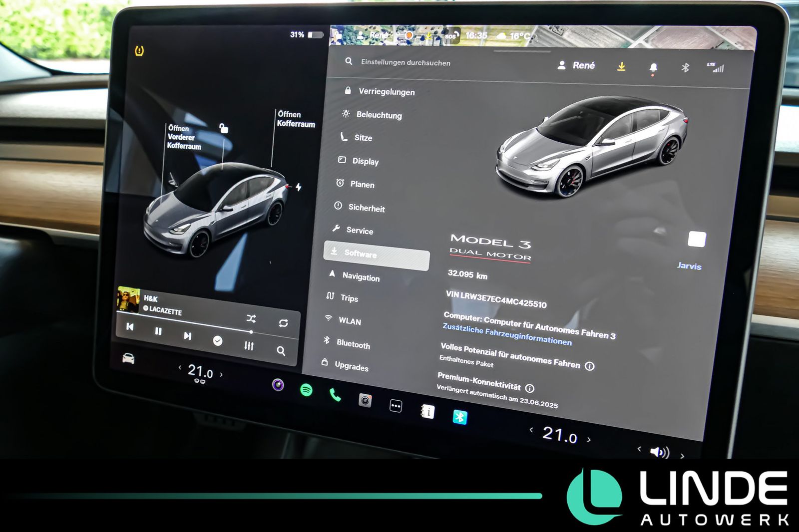Launch Spotify from the bottom bar
This screenshot has width=799, height=532.
pyautogui.click(x=307, y=390)
